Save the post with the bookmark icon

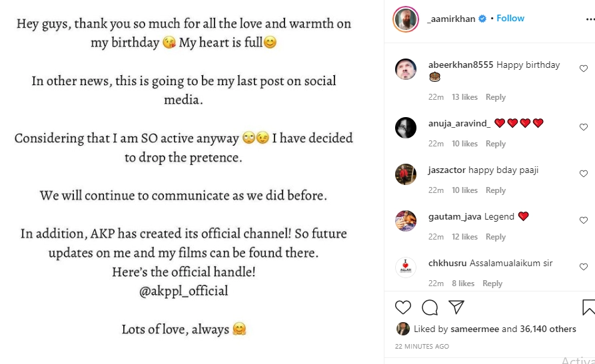[x=588, y=307]
